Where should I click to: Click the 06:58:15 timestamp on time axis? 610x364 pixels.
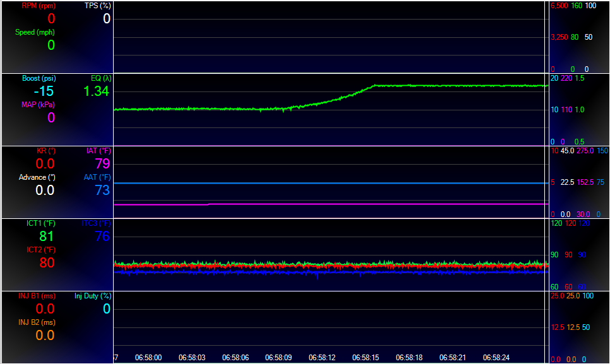pos(366,358)
